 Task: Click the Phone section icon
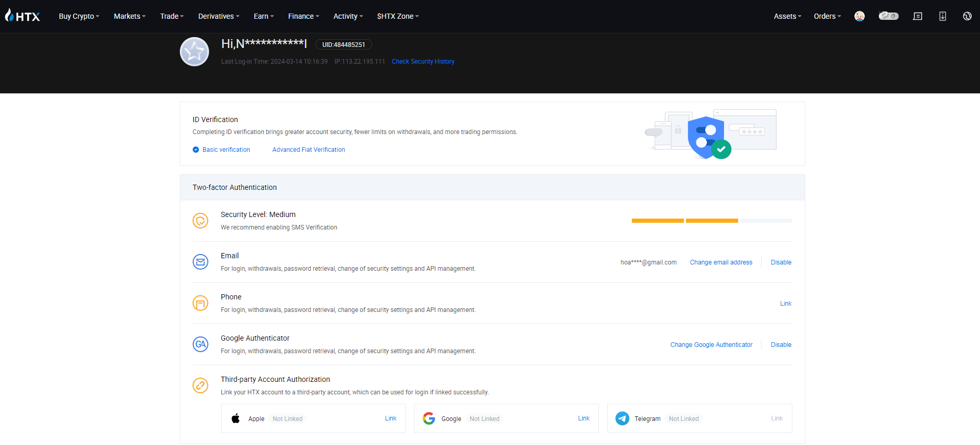201,303
